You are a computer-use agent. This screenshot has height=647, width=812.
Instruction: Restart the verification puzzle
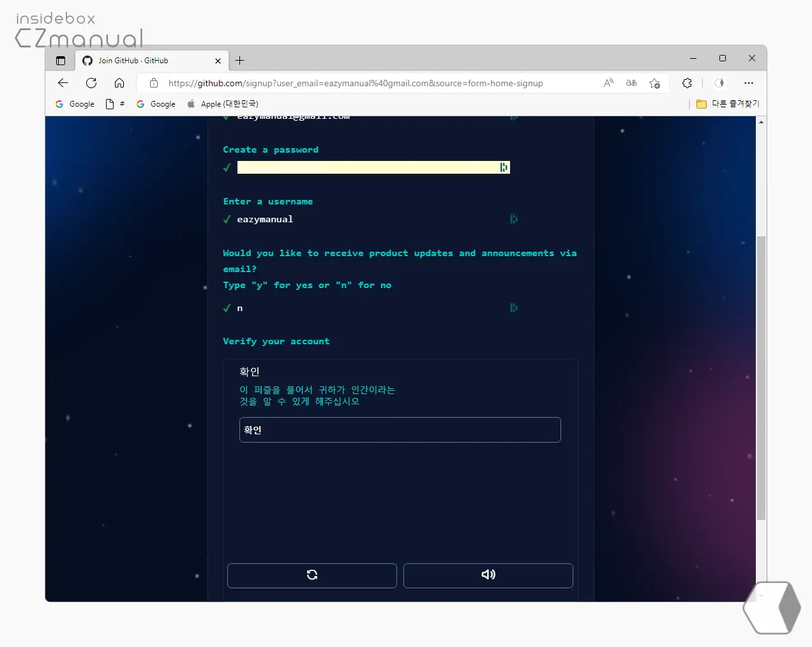pos(312,575)
